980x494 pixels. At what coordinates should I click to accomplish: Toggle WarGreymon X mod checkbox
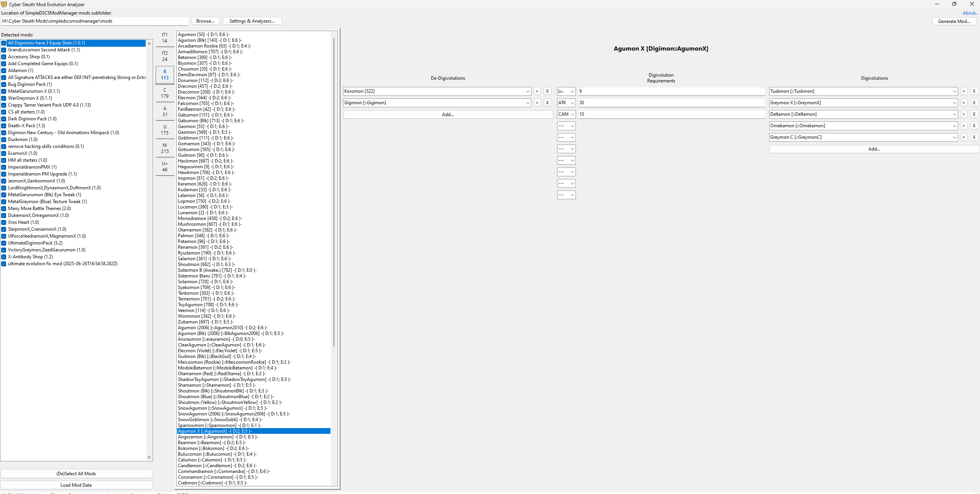pos(4,98)
